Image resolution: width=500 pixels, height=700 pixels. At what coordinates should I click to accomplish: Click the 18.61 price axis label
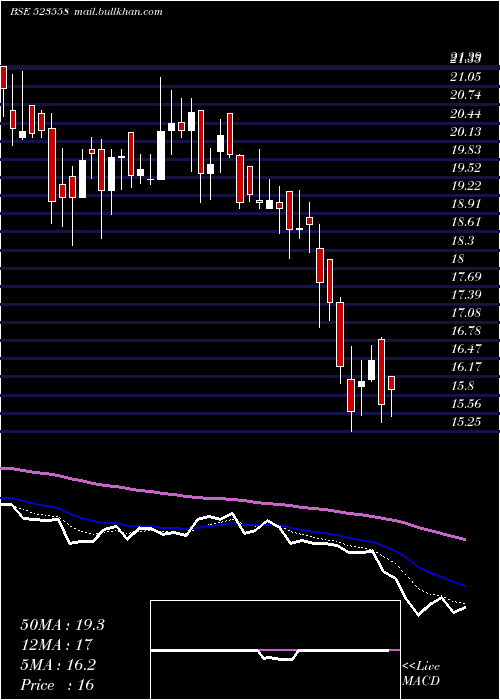tap(466, 222)
